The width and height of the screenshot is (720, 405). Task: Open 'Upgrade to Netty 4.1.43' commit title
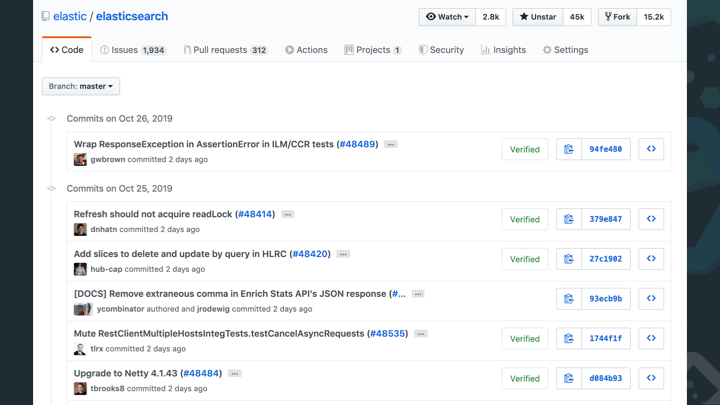[125, 373]
